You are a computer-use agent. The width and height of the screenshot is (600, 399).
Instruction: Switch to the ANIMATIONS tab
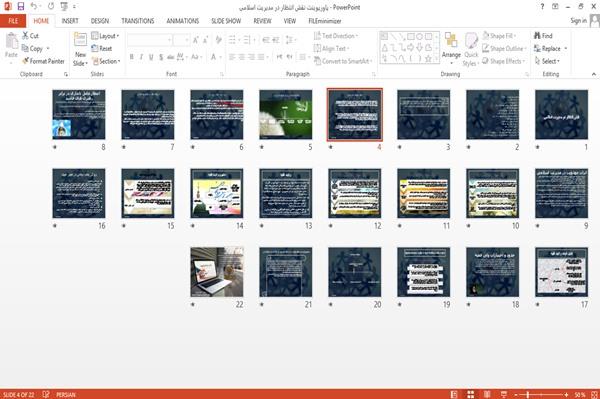coord(183,21)
